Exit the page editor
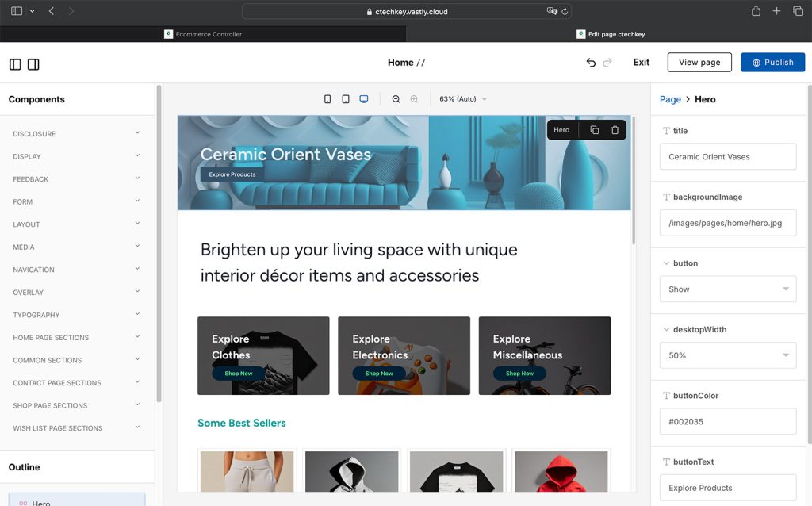812x506 pixels. (x=641, y=62)
